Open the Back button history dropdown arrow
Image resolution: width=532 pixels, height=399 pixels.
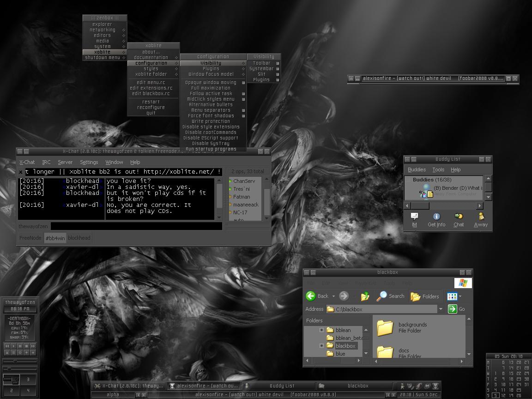point(333,296)
